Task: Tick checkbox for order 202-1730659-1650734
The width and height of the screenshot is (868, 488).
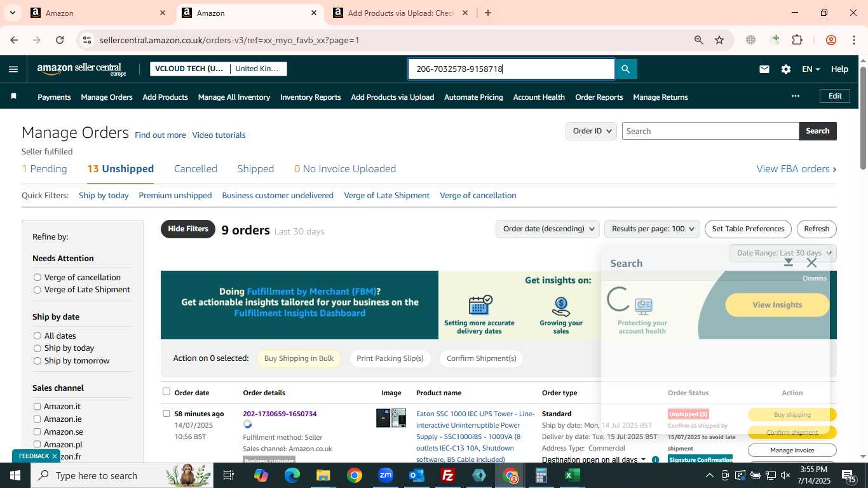Action: coord(166,414)
